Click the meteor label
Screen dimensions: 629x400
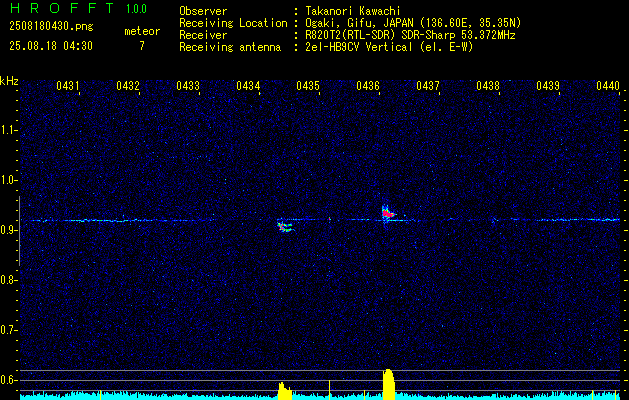click(142, 31)
